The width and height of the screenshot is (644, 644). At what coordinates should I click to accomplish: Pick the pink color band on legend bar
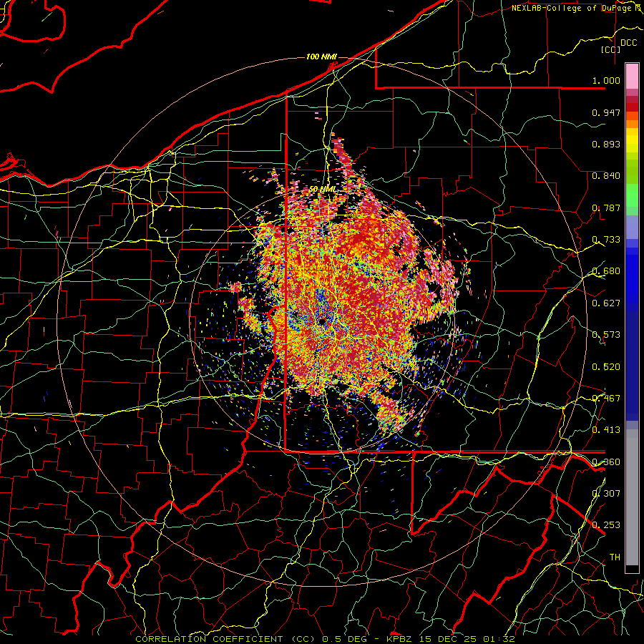coord(632,77)
